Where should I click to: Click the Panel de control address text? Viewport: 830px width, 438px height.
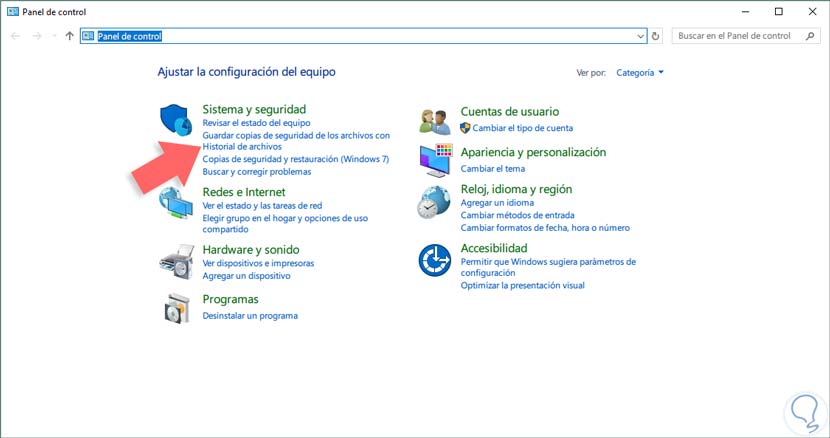coord(130,36)
